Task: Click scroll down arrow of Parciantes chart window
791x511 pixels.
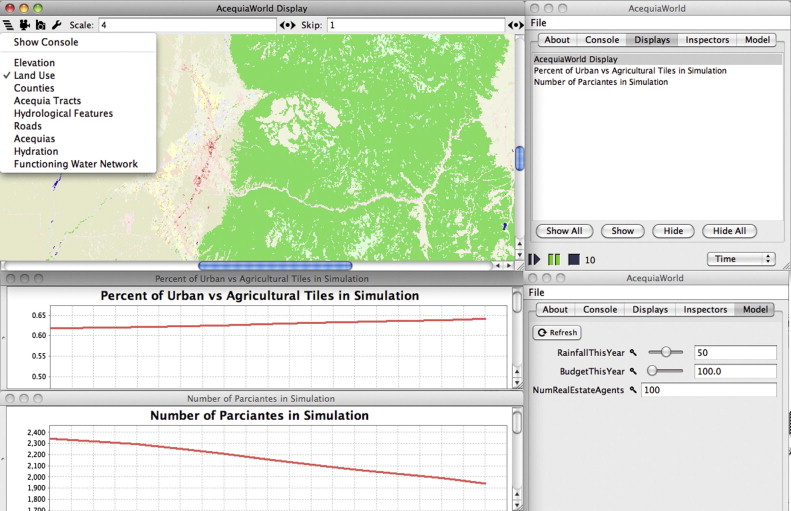Action: coord(517,504)
